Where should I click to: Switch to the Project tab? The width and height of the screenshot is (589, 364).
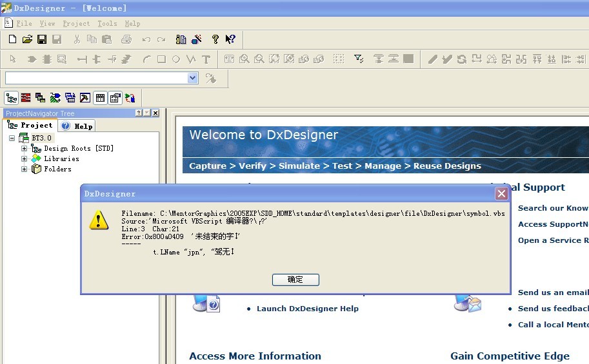tap(30, 126)
